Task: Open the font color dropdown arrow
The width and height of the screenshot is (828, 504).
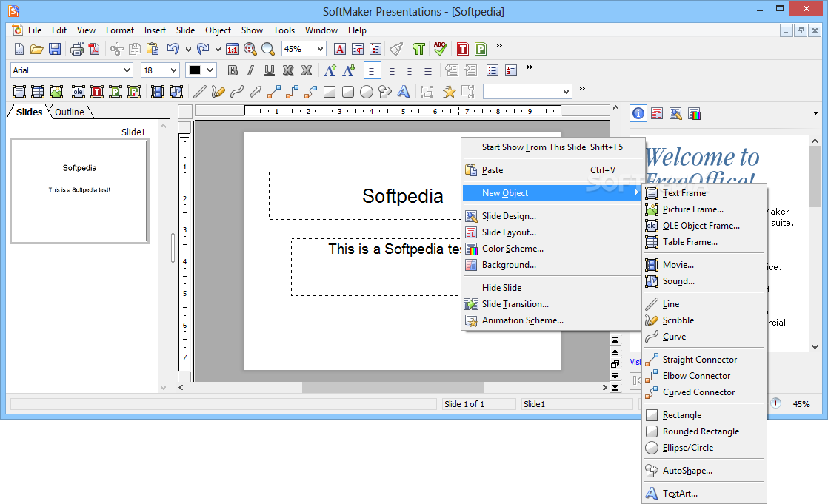Action: (x=210, y=70)
